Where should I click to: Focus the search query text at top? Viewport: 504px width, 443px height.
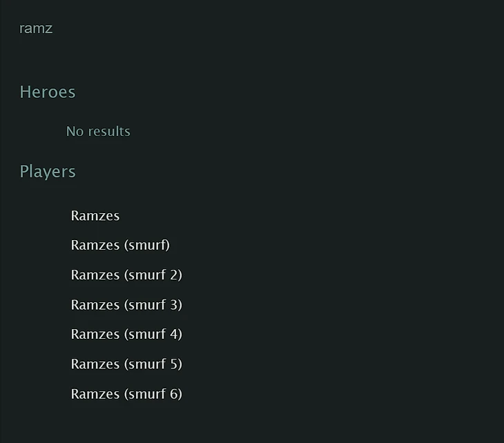point(36,28)
